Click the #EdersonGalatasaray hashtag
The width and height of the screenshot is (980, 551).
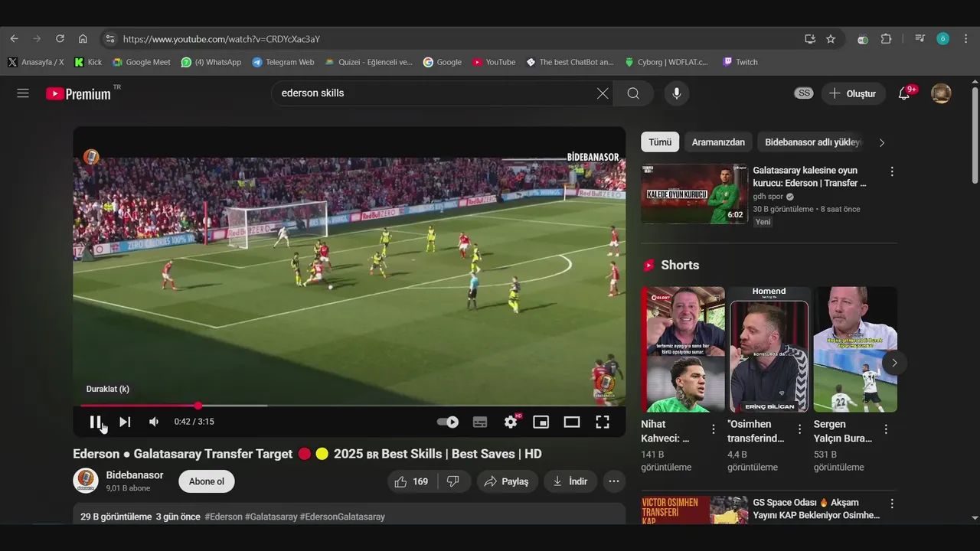coord(342,517)
